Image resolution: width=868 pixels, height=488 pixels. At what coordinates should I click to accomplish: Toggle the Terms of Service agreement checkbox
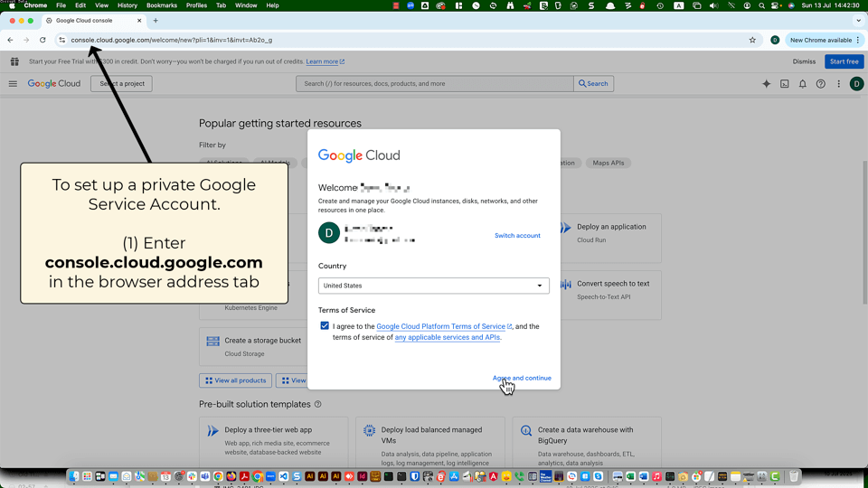[325, 326]
